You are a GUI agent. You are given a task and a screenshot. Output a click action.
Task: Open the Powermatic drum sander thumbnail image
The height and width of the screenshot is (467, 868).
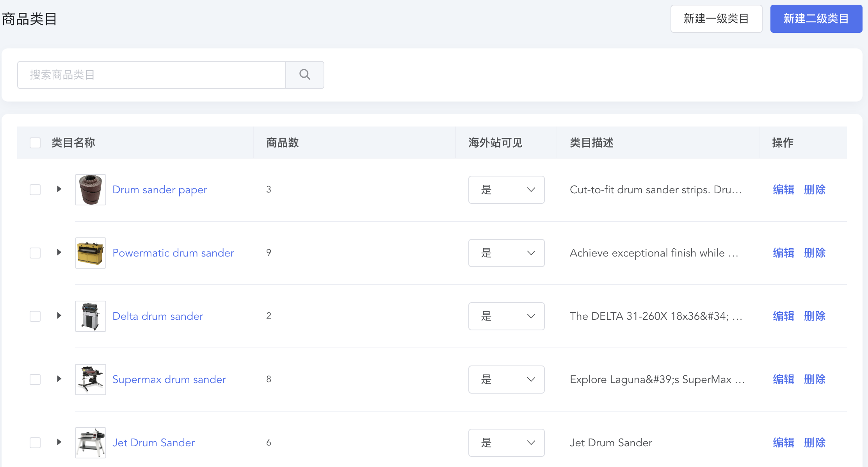click(91, 253)
